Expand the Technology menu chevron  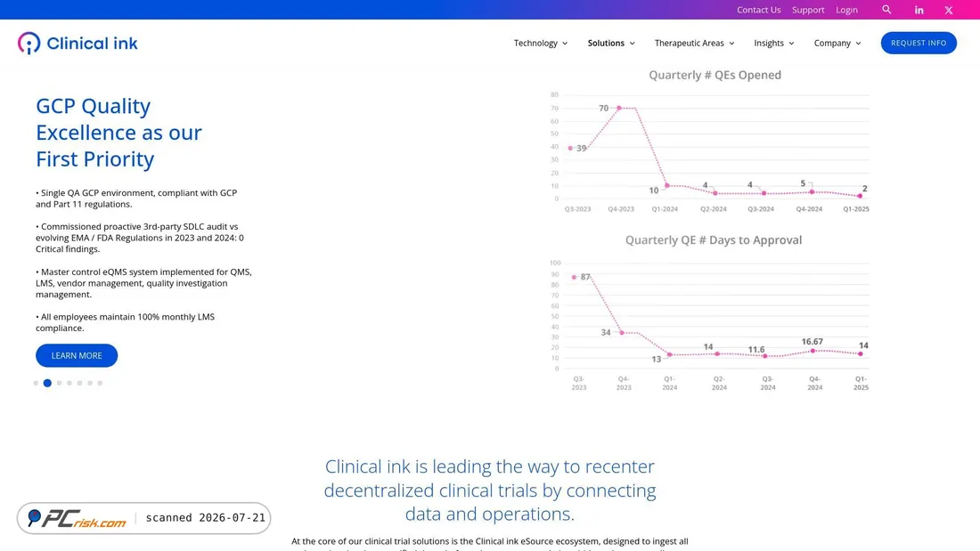pyautogui.click(x=565, y=44)
